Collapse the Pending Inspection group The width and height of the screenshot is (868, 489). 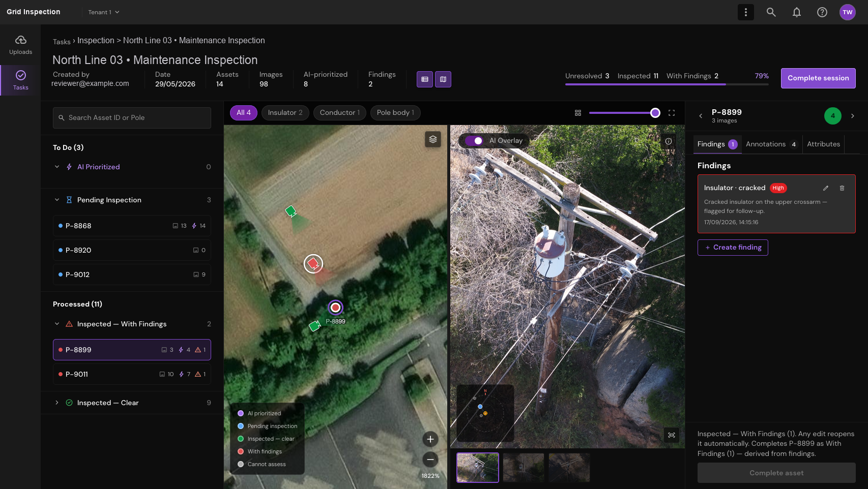[x=57, y=200]
